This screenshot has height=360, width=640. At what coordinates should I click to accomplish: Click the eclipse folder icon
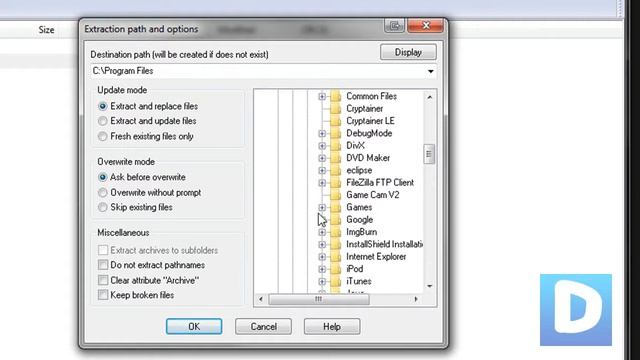point(336,170)
